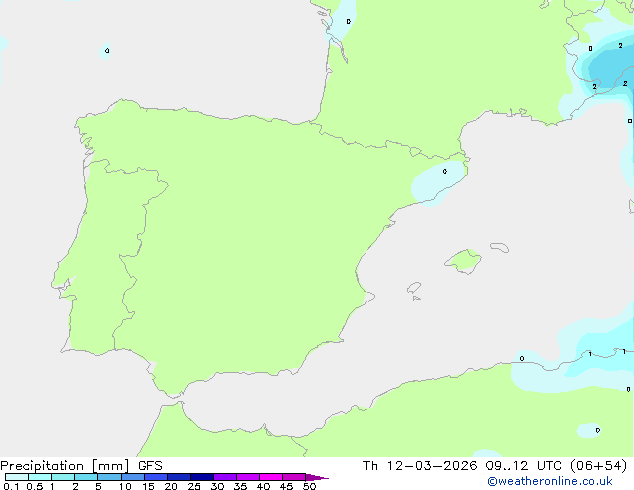Click the 'Th 12-03-2026' date text
Screen dimensions: 634x490
(420, 466)
